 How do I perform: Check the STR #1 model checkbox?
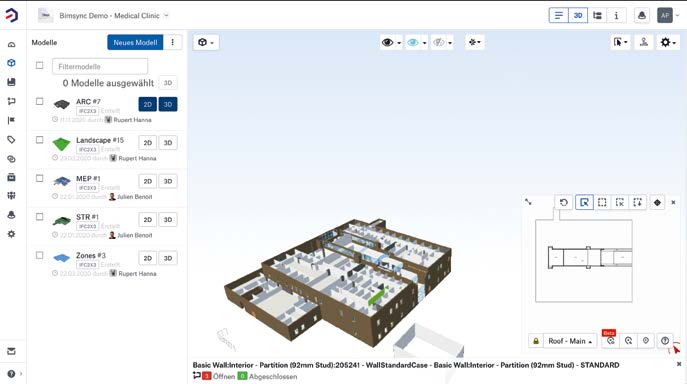coord(39,217)
